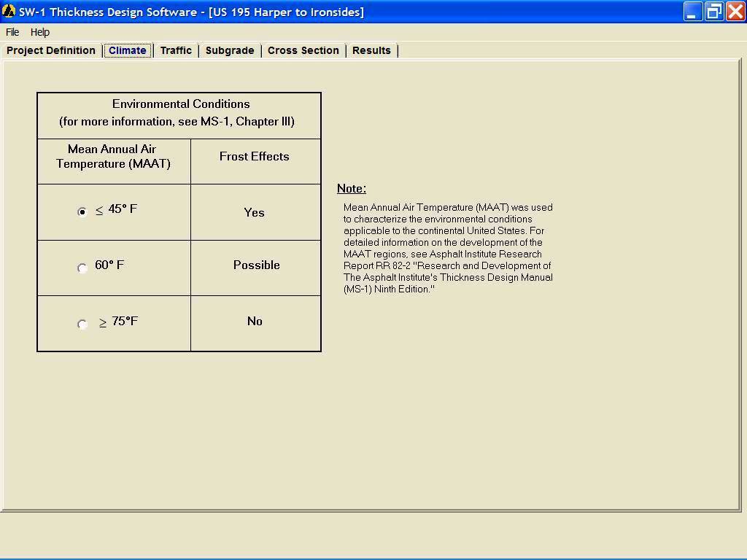The image size is (747, 560).
Task: Click the 'Note:' heading
Action: point(352,189)
